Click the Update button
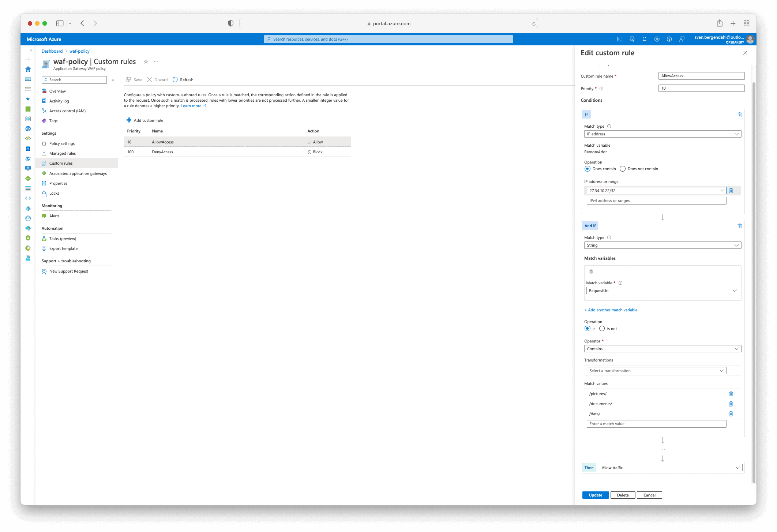This screenshot has width=777, height=532. coord(595,495)
